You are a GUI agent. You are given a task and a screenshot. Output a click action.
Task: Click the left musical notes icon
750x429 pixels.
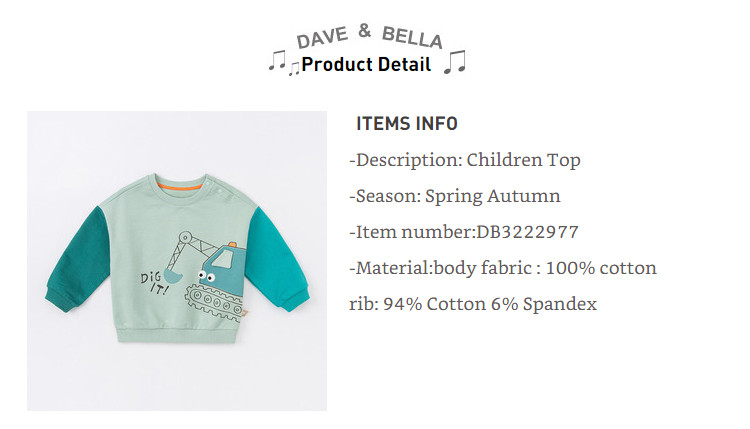(x=277, y=60)
